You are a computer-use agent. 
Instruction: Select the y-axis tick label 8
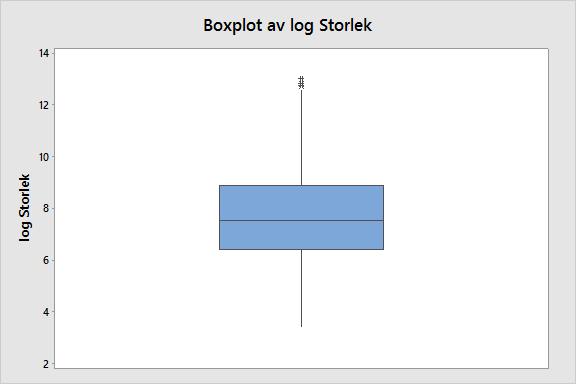pos(46,208)
